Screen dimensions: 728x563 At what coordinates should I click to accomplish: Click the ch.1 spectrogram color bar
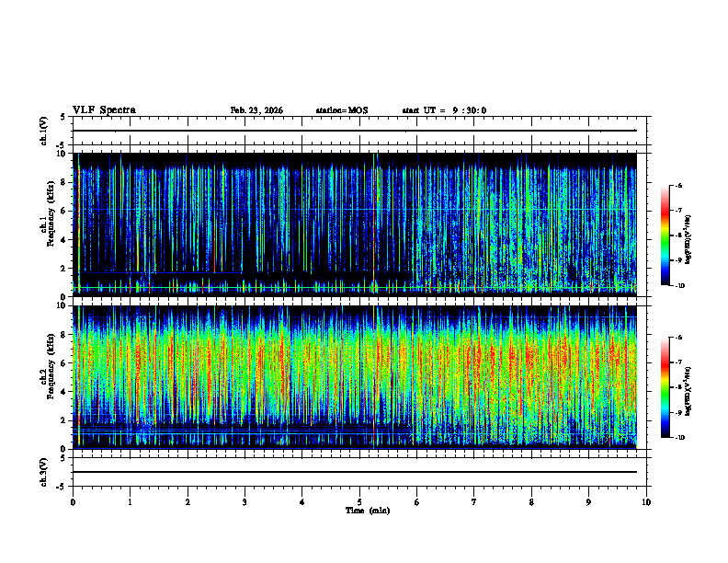pyautogui.click(x=665, y=236)
